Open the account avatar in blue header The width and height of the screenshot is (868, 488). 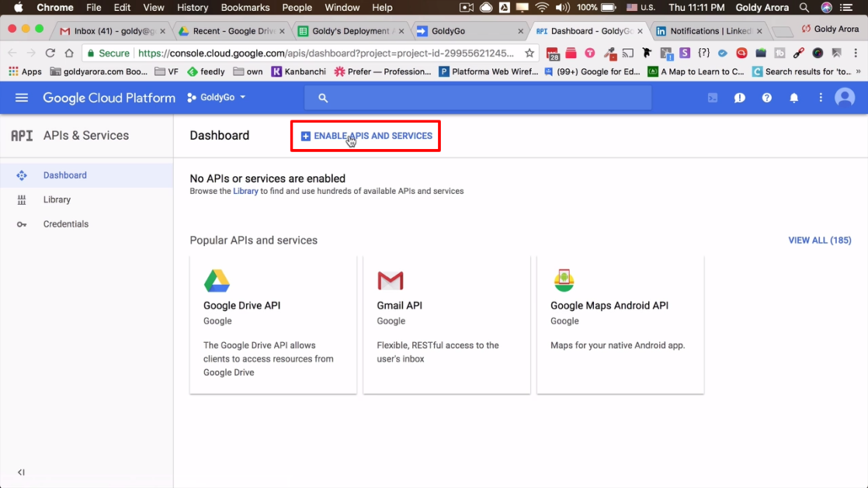click(844, 98)
